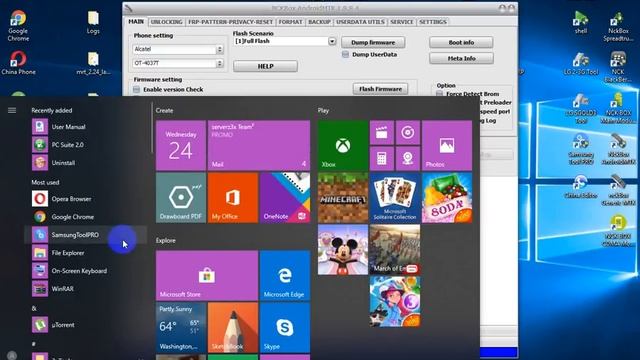The width and height of the screenshot is (640, 360).
Task: Expand Start menu hamburger button
Action: coord(12,110)
